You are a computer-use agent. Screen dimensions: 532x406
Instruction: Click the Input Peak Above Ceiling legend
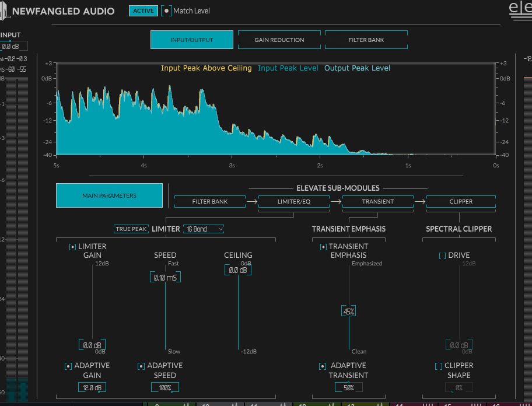[x=206, y=68]
